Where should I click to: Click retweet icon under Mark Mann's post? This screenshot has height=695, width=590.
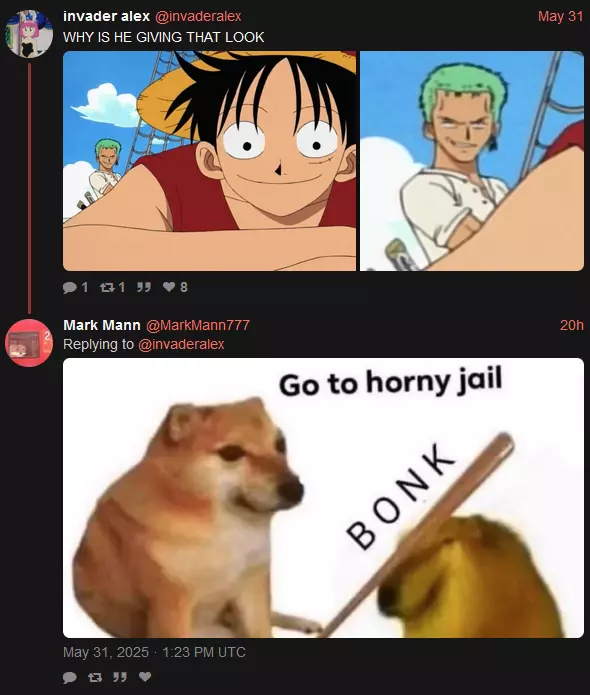(x=95, y=677)
